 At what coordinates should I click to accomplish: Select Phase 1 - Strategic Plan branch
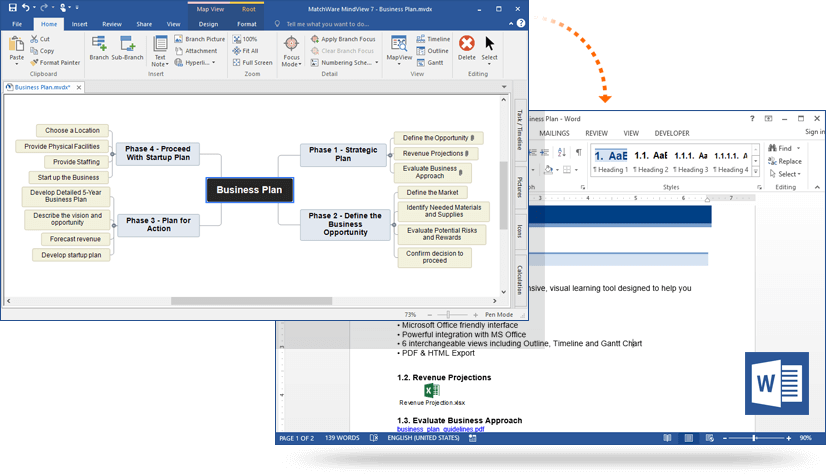click(343, 154)
